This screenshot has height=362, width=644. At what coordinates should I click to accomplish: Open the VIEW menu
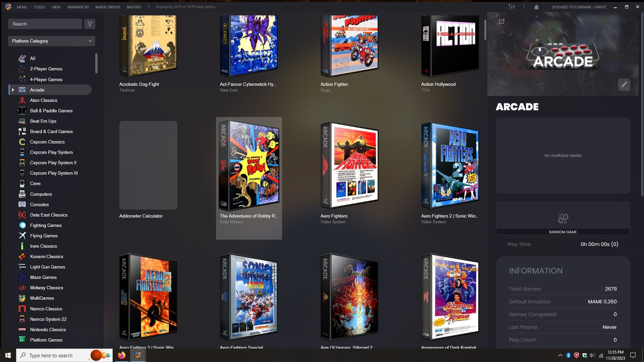pyautogui.click(x=56, y=7)
